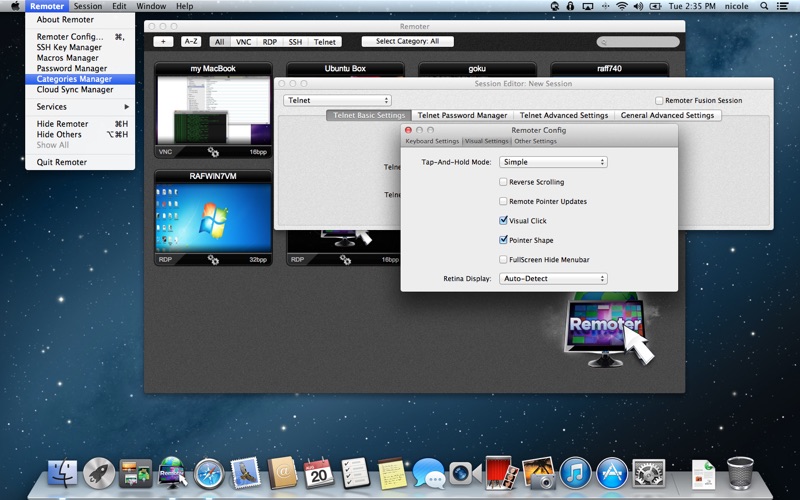Open Wi-Fi status in menu bar
This screenshot has width=800, height=500.
coord(621,6)
